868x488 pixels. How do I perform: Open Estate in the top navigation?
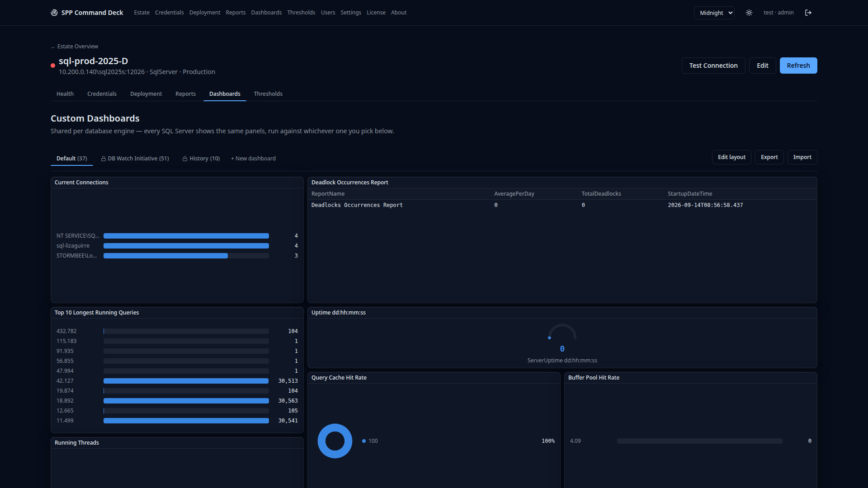(142, 13)
